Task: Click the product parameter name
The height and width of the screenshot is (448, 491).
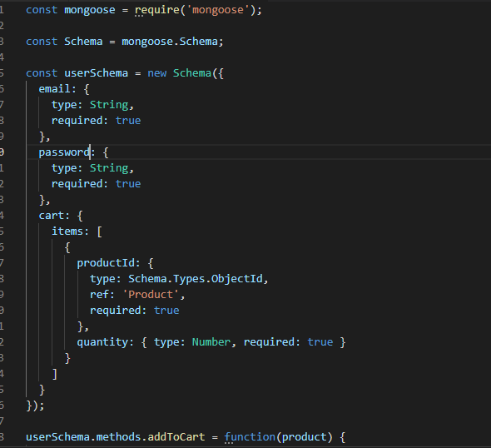Action: click(x=304, y=436)
